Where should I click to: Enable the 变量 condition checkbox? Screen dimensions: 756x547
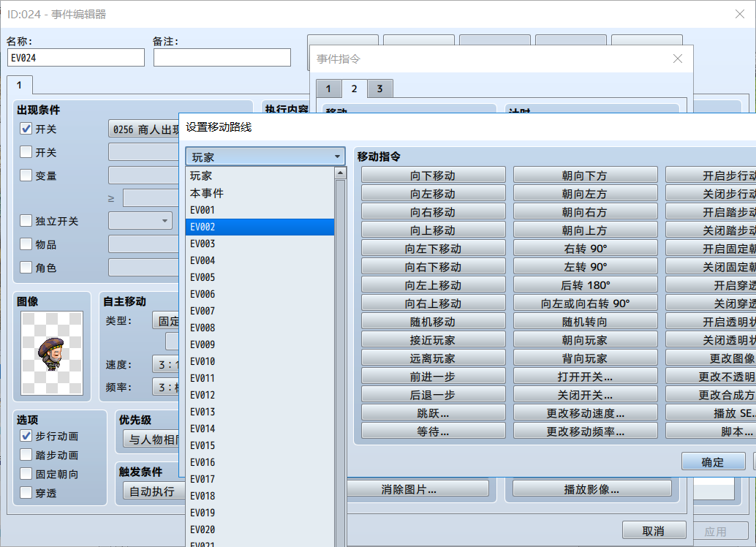pyautogui.click(x=26, y=175)
